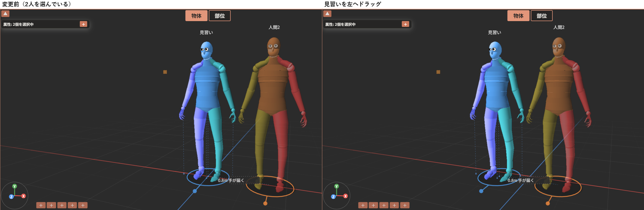Click last plus button in 変更前 bottom row
This screenshot has width=644, height=210.
(x=83, y=205)
